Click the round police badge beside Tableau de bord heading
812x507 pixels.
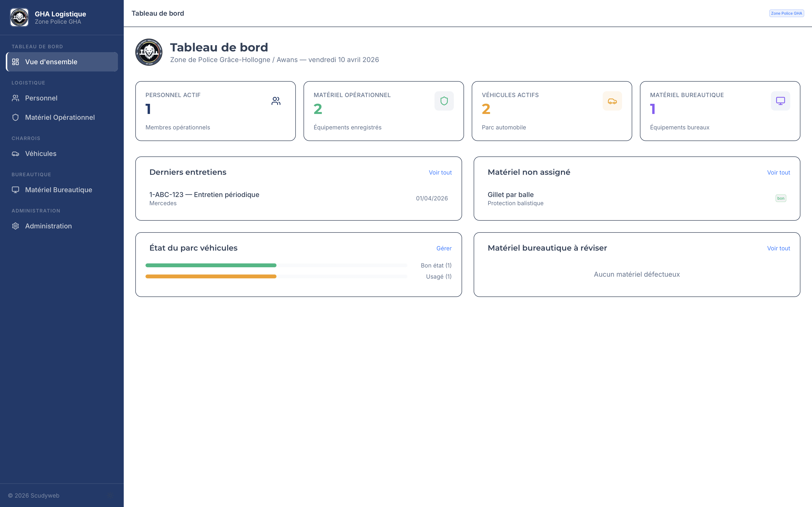point(149,52)
